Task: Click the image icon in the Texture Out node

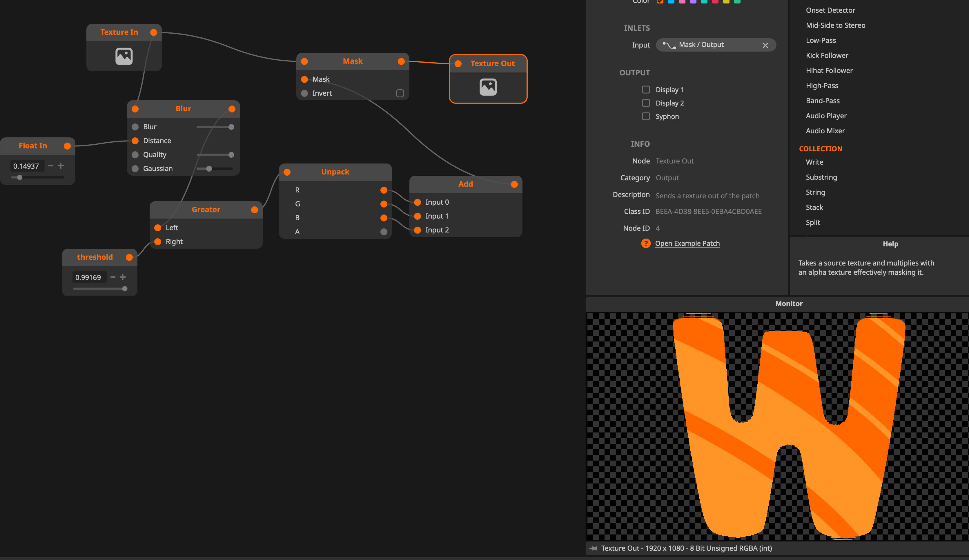Action: [488, 87]
